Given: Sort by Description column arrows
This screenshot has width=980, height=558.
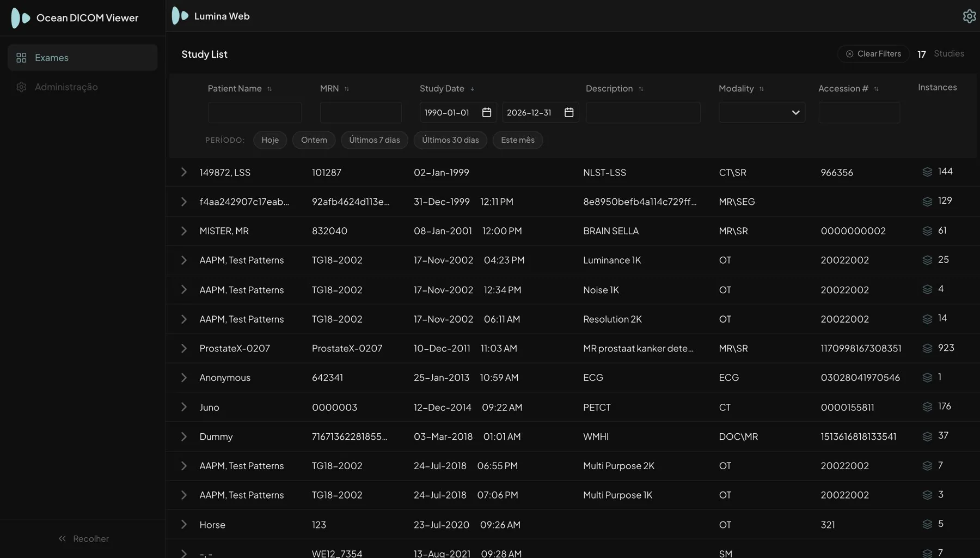Looking at the screenshot, I should tap(641, 89).
